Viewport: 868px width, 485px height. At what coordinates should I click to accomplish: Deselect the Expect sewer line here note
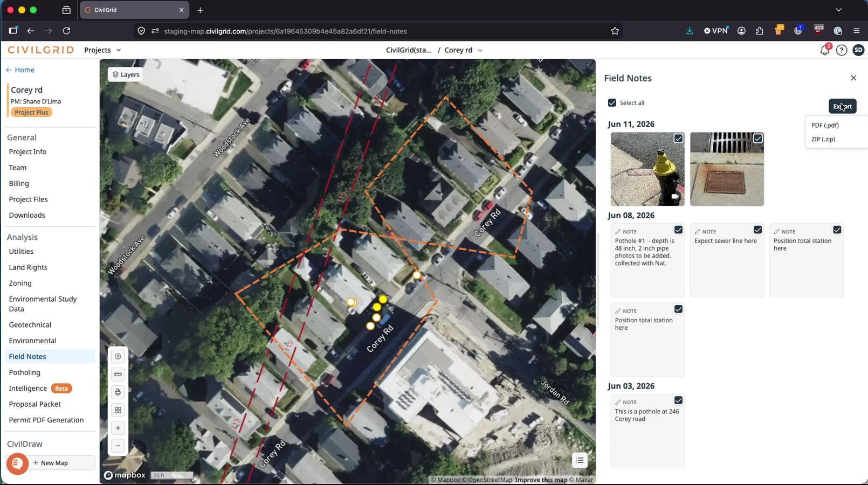point(757,230)
